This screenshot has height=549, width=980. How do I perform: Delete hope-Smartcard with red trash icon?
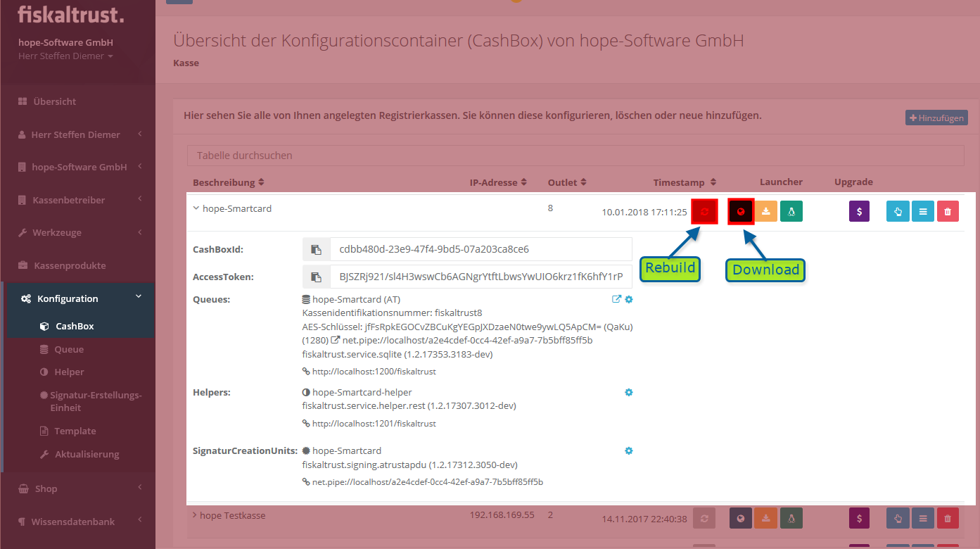(948, 211)
